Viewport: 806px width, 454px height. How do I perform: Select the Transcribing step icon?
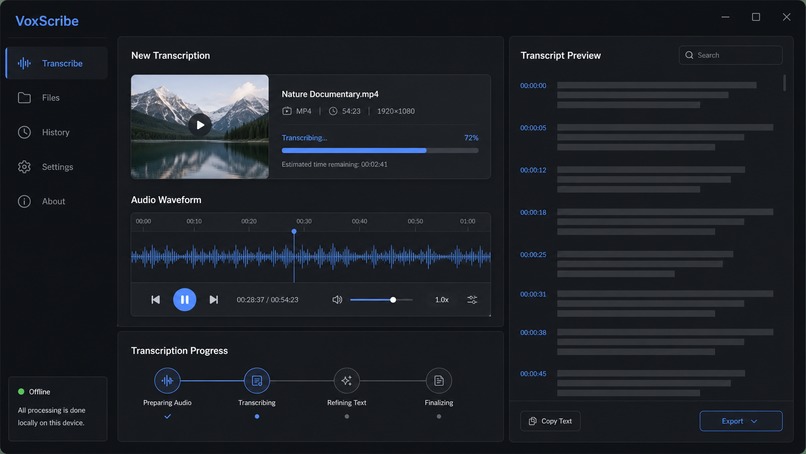tap(257, 381)
